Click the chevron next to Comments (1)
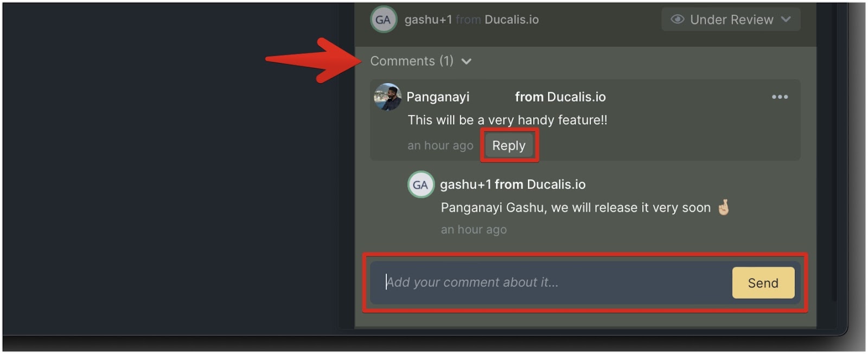The width and height of the screenshot is (868, 354). [466, 61]
